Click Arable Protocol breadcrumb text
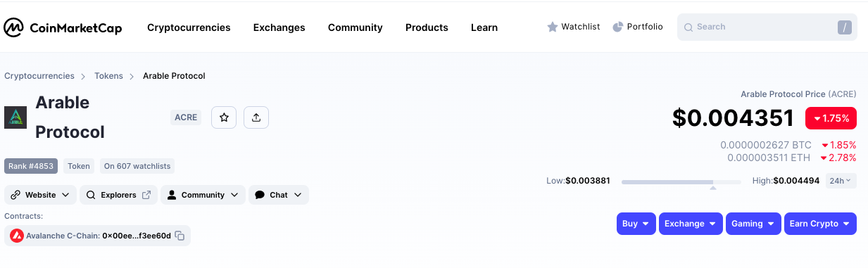 pyautogui.click(x=174, y=75)
